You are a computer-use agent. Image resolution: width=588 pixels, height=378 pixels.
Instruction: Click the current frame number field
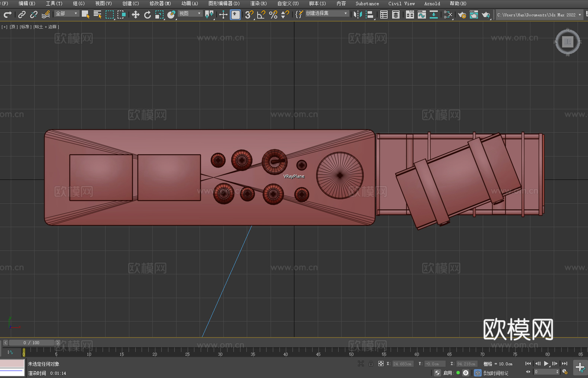click(545, 372)
